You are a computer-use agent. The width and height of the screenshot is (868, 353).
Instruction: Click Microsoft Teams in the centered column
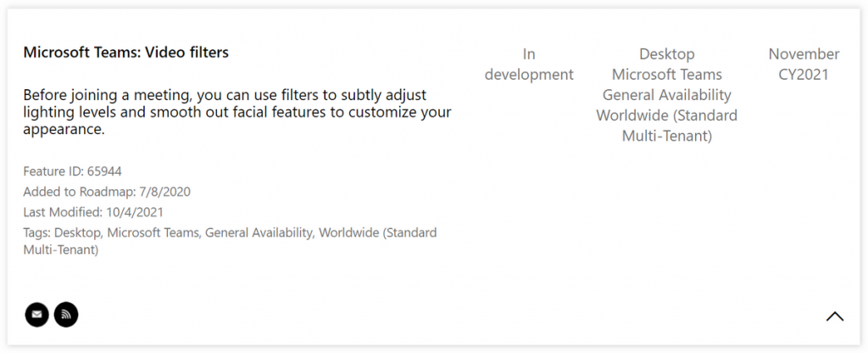point(666,75)
